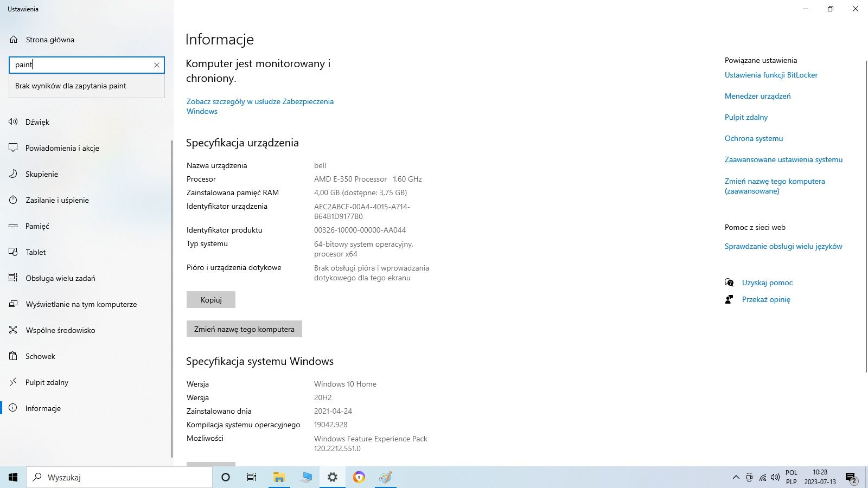
Task: Open Pamięć storage icon
Action: coord(14,226)
